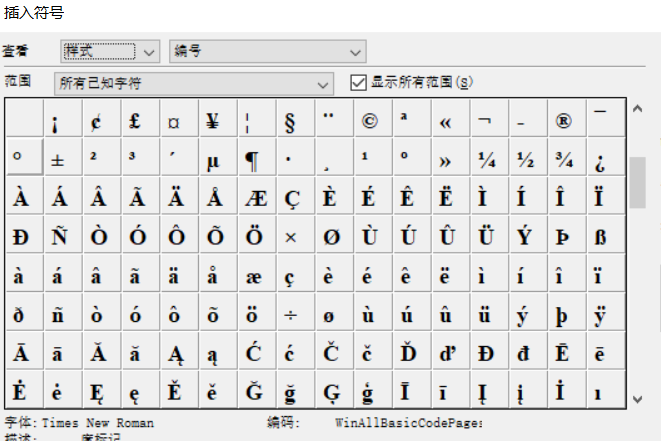
Task: Click the scroll up arrow of the symbol grid
Action: tap(638, 109)
